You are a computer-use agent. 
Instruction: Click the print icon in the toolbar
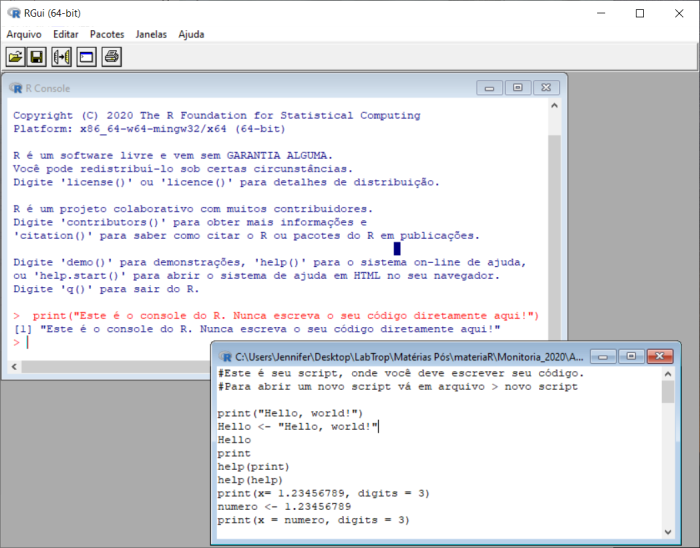pyautogui.click(x=111, y=57)
